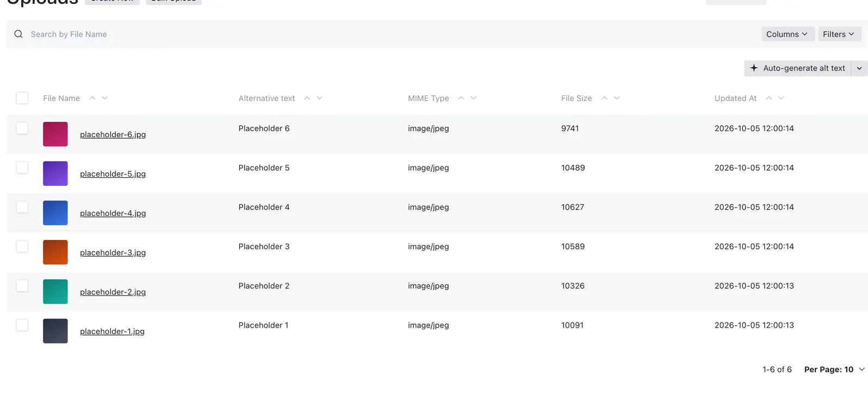Toggle the select-all checkbox in header
Viewport: 868px width, 400px height.
coord(22,98)
